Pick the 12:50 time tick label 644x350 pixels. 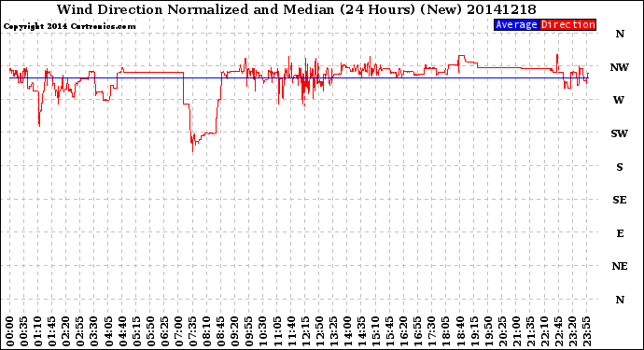pos(319,331)
